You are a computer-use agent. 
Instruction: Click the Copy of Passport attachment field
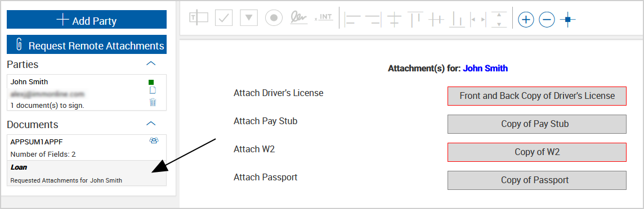pyautogui.click(x=537, y=180)
